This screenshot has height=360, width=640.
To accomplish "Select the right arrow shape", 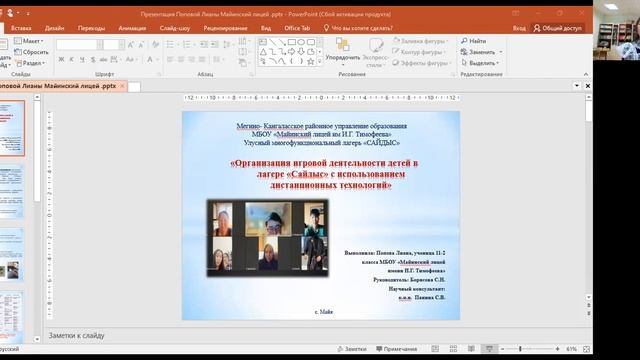I will click(291, 52).
